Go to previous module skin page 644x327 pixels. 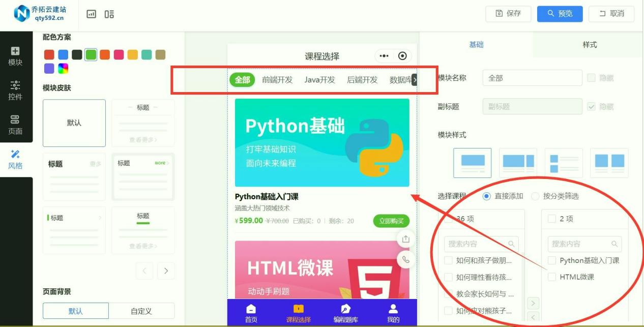(x=144, y=271)
